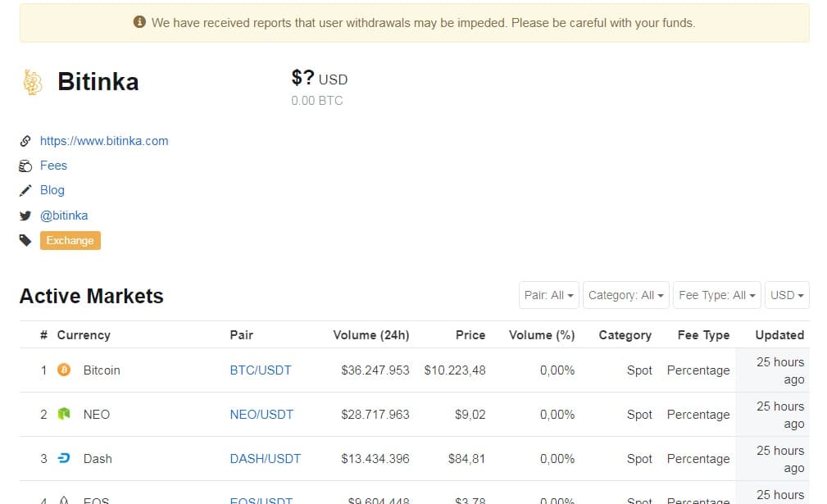
Task: Sort by the Updated column header
Action: [x=779, y=335]
